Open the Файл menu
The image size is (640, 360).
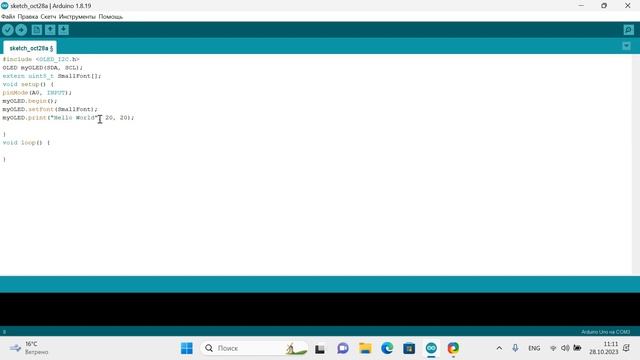[x=8, y=17]
